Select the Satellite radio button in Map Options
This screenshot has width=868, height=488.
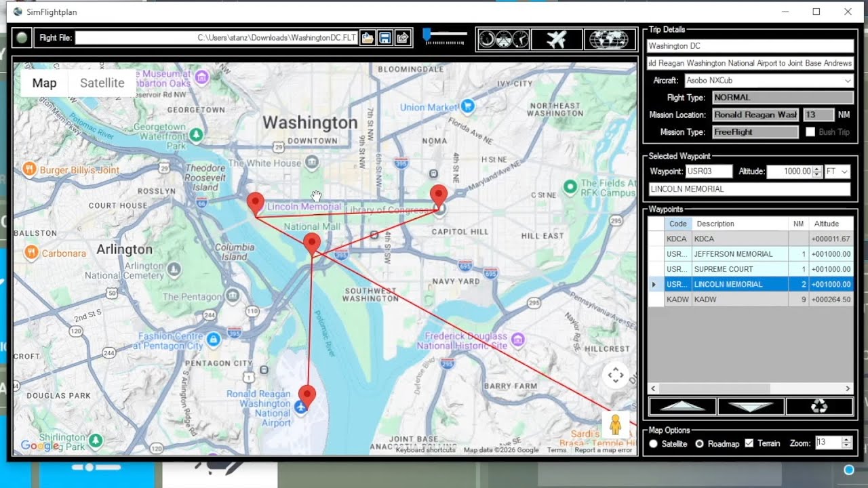(x=654, y=444)
